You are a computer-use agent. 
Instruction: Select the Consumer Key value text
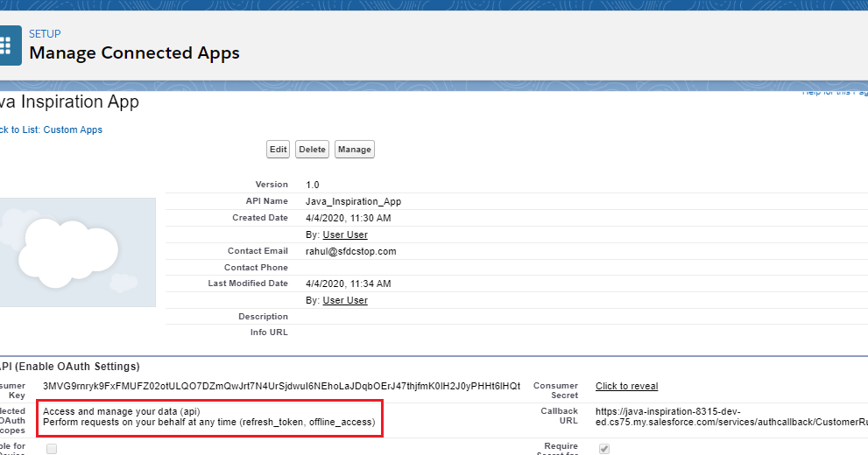point(281,386)
